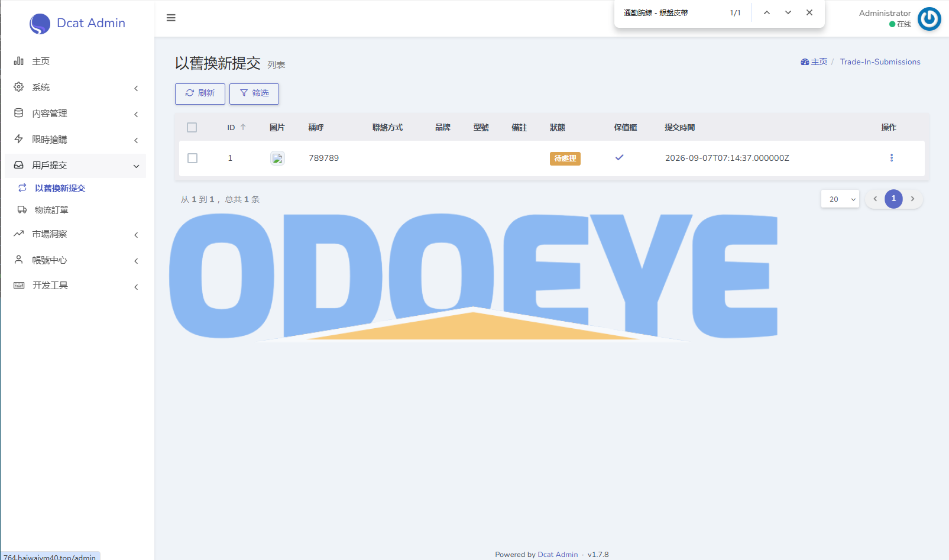Screen dimensions: 949x560
Task: Toggle the sidebar hamburger menu
Action: (x=171, y=18)
